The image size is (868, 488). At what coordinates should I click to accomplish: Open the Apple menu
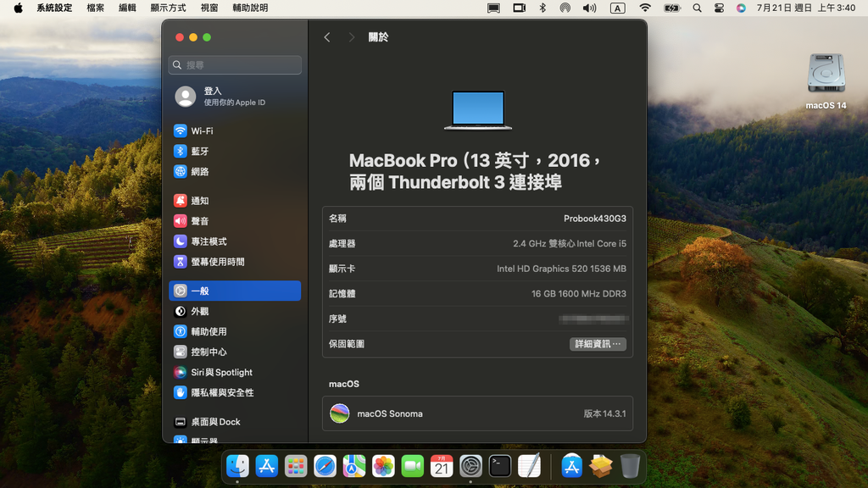coord(19,8)
